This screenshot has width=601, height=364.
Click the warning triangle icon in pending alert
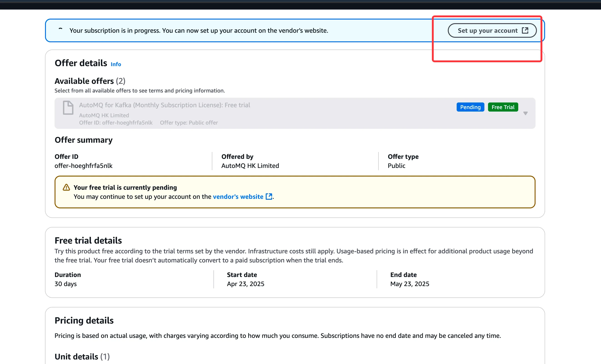click(66, 187)
